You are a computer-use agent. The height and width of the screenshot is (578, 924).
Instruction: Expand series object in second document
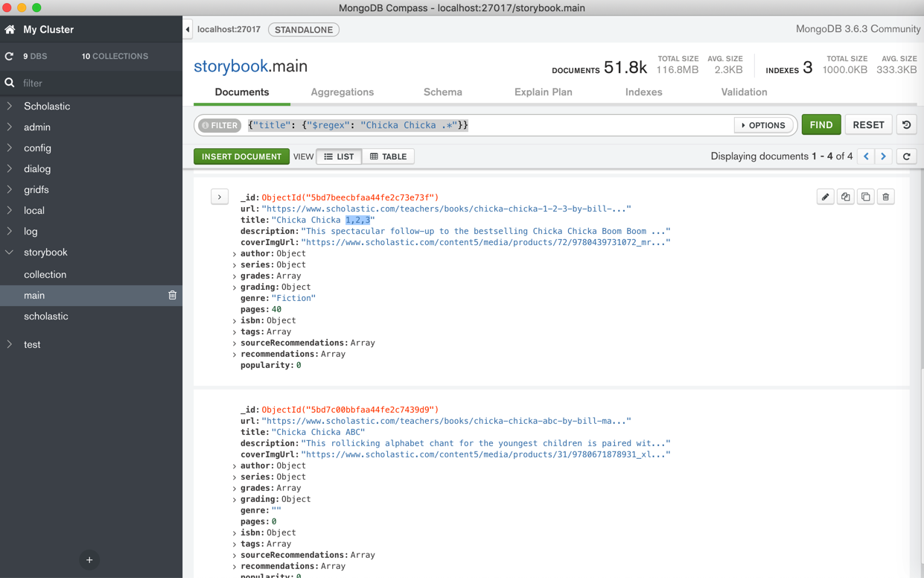(x=235, y=477)
